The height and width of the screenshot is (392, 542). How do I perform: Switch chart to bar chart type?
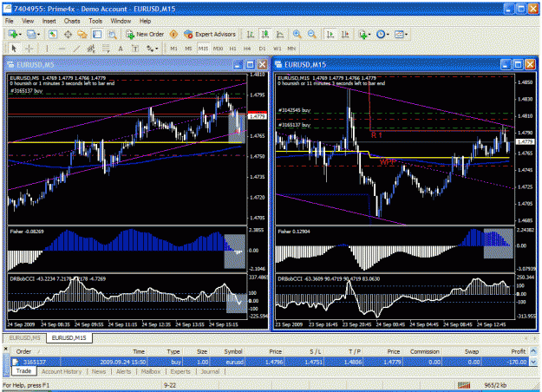coord(251,34)
